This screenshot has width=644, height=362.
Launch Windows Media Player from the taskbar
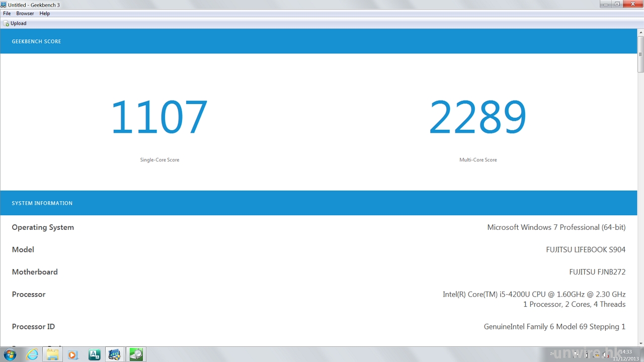[x=73, y=354]
